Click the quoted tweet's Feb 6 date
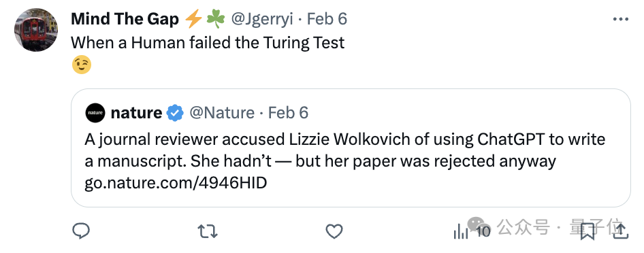This screenshot has width=644, height=253. (x=288, y=113)
